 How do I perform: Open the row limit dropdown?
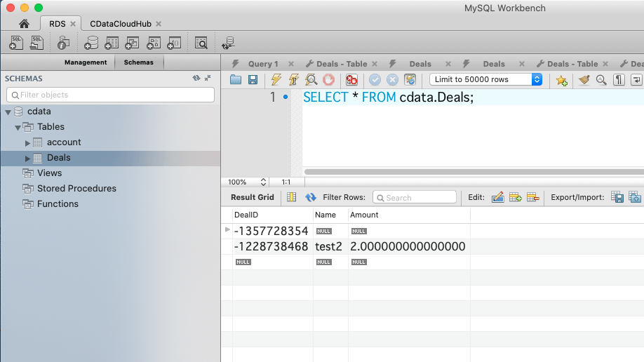(x=486, y=79)
